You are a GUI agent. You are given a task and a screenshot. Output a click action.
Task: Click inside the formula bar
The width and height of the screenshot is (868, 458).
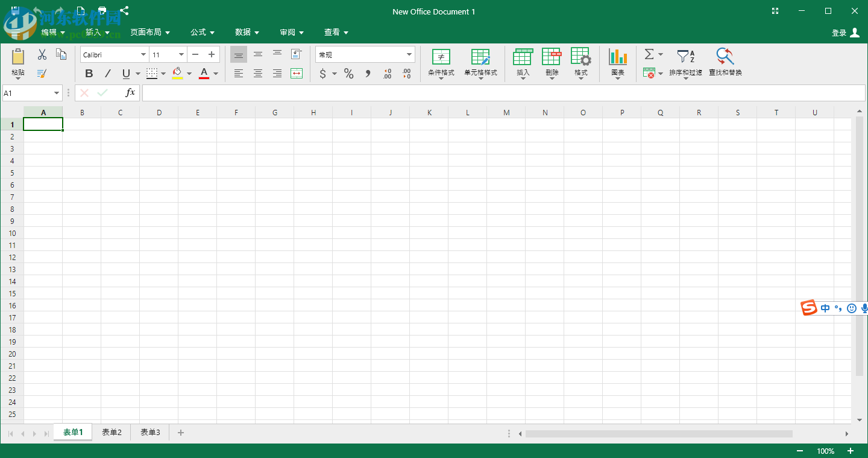(x=422, y=93)
